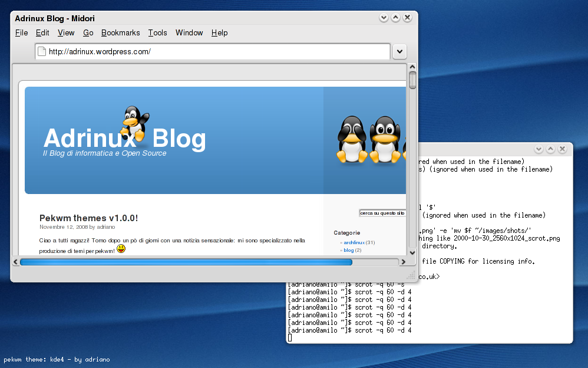
Task: Minimize the Midori window
Action: [384, 18]
